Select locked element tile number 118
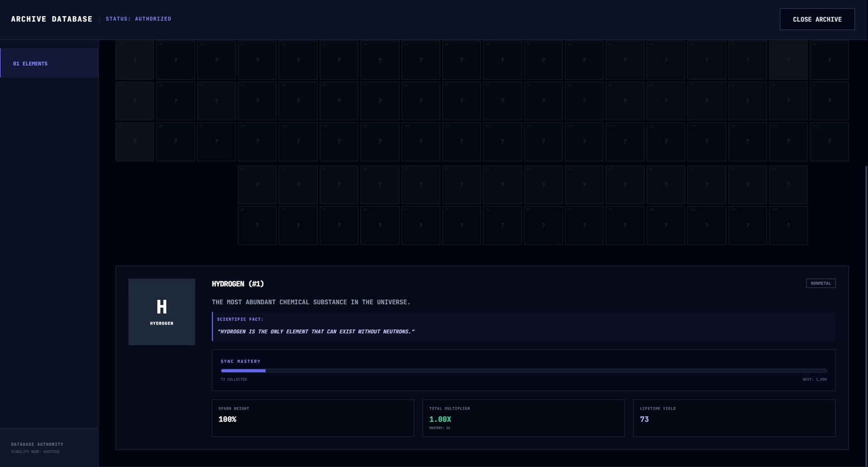 pos(829,142)
